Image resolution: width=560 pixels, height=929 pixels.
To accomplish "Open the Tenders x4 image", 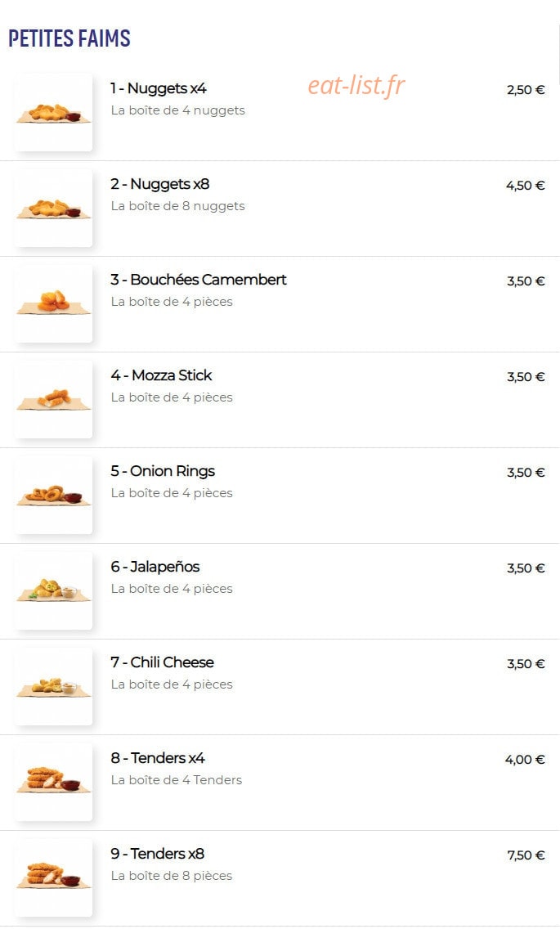I will (53, 782).
